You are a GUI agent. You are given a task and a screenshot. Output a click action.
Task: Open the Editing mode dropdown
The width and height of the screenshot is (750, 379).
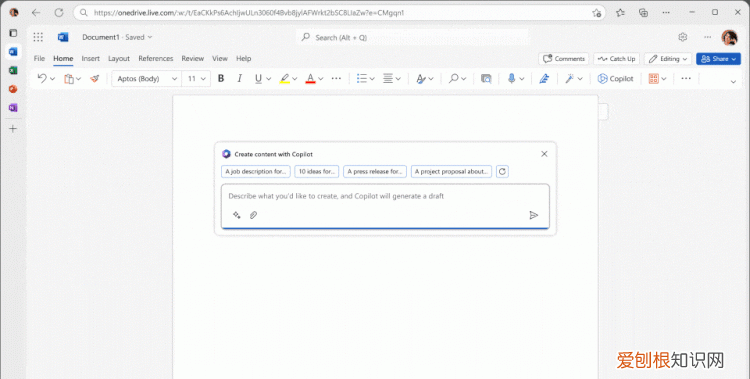tap(668, 59)
